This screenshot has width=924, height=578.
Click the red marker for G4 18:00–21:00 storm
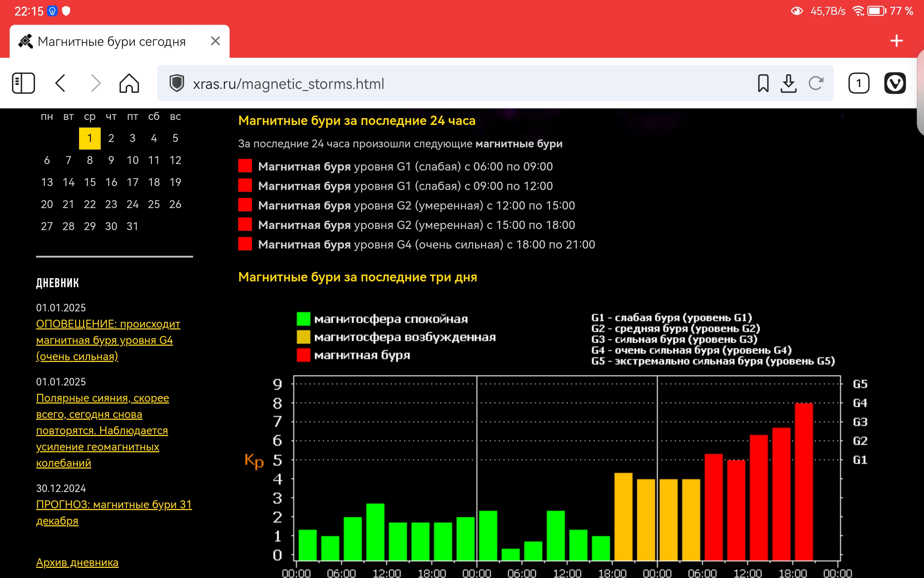pyautogui.click(x=245, y=244)
